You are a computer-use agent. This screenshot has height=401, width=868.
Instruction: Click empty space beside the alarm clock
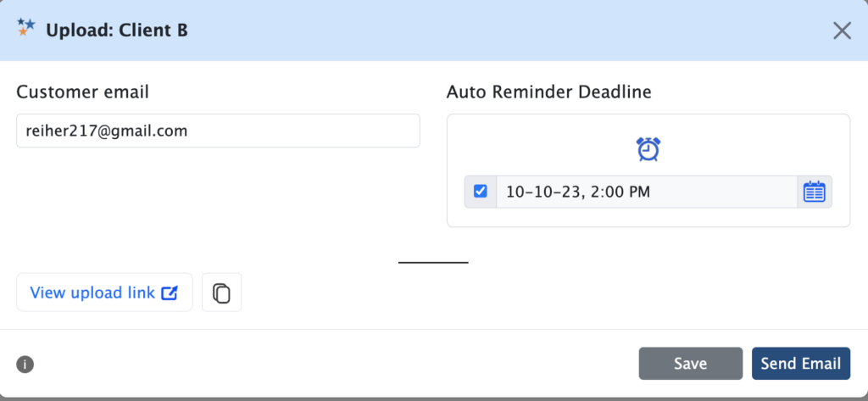coord(746,149)
